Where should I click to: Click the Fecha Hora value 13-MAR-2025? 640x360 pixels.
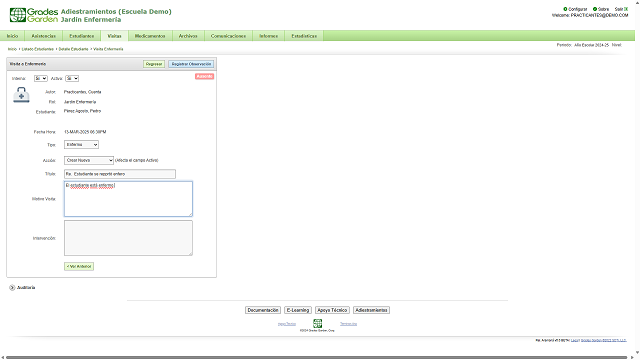pos(85,132)
